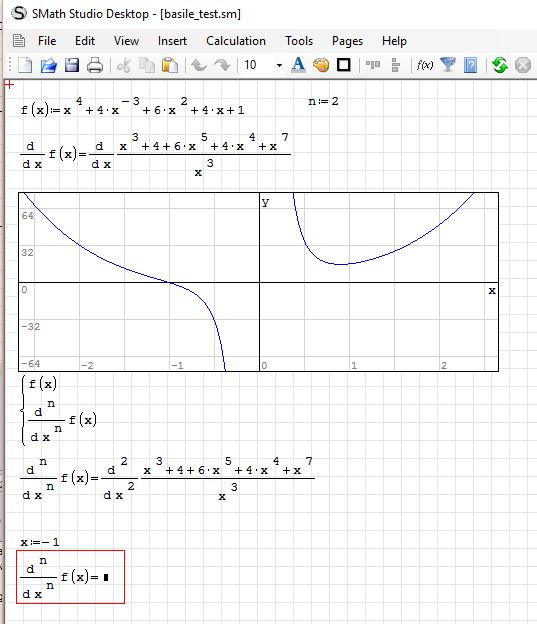Click the font size field showing 10
This screenshot has height=624, width=537.
pos(258,65)
